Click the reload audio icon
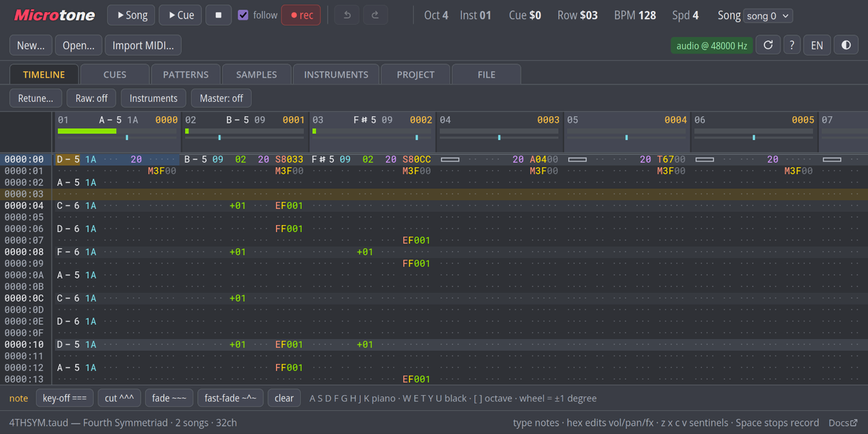Viewport: 868px width, 434px height. point(768,45)
